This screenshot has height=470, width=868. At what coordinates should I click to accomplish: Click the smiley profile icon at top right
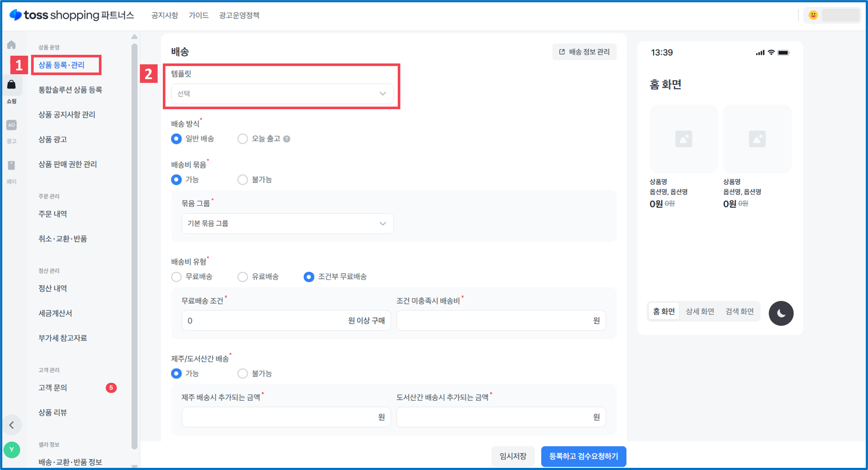coord(813,15)
